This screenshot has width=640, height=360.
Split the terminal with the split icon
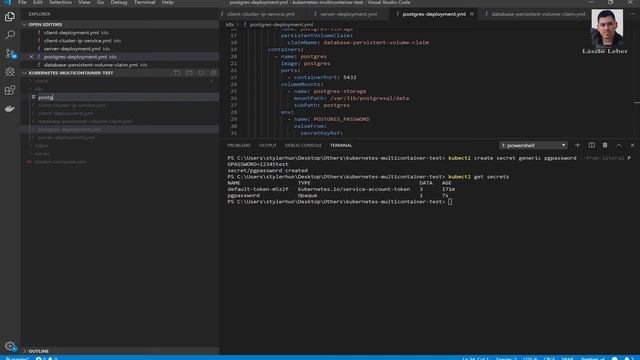click(x=591, y=145)
